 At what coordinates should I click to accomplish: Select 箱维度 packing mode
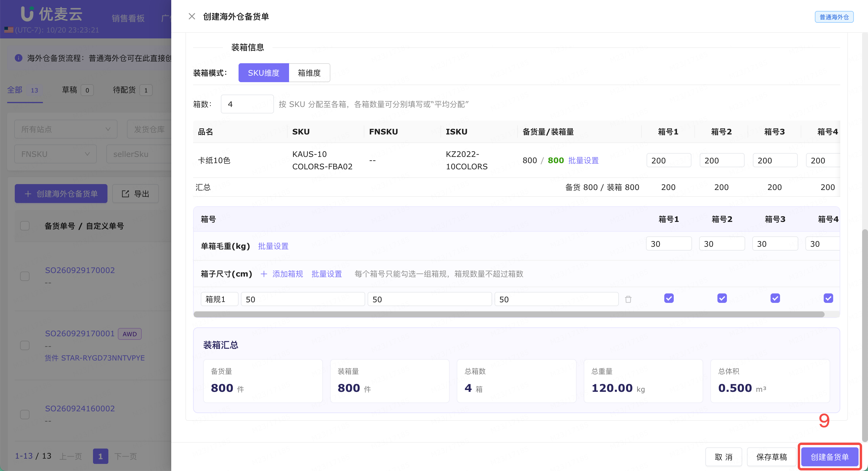(x=309, y=72)
